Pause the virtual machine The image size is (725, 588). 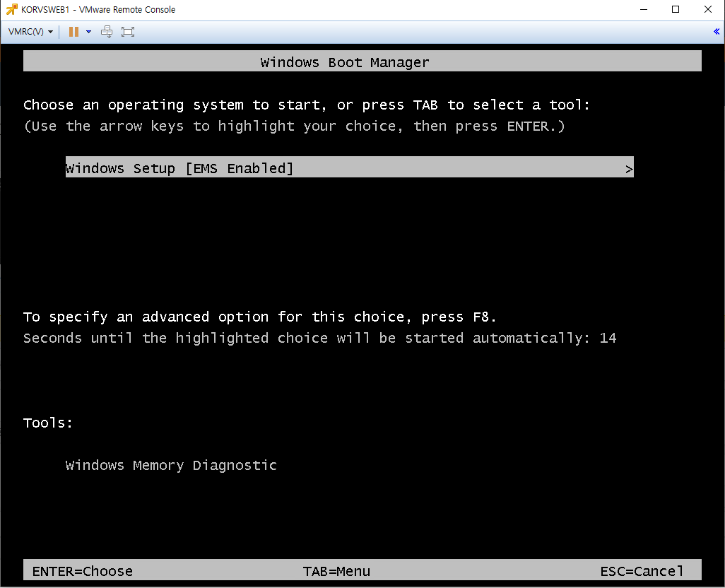(x=73, y=32)
